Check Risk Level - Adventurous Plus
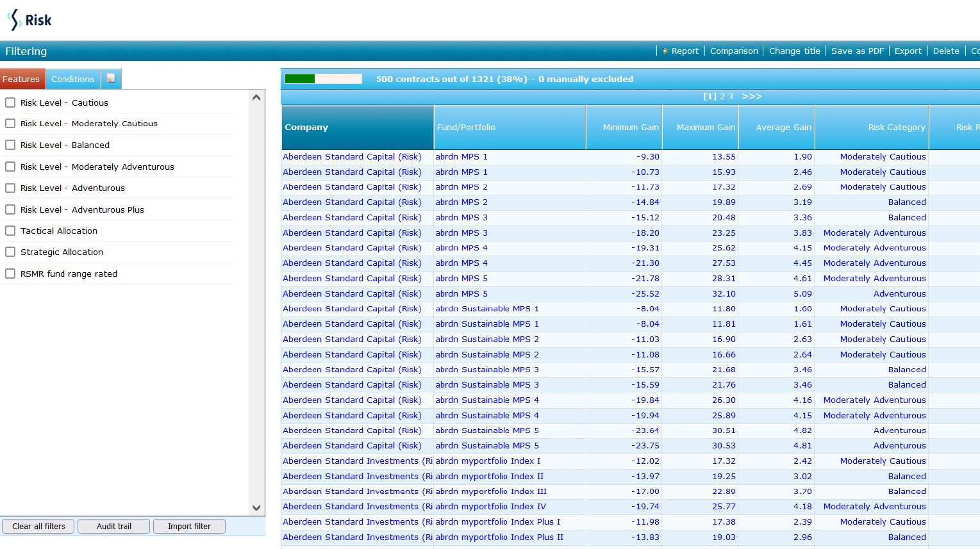 [10, 209]
